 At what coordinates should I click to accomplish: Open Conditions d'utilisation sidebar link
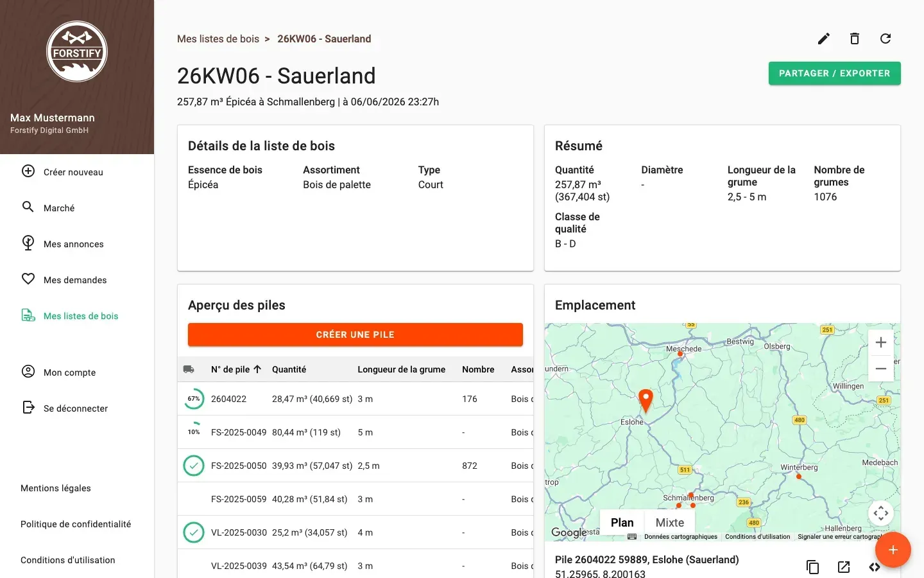68,560
